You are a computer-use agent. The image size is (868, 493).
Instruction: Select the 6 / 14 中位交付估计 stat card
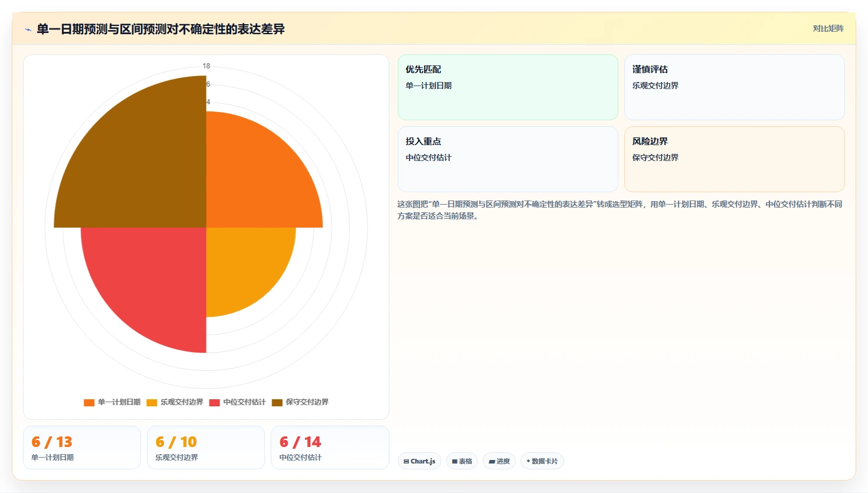coord(330,448)
